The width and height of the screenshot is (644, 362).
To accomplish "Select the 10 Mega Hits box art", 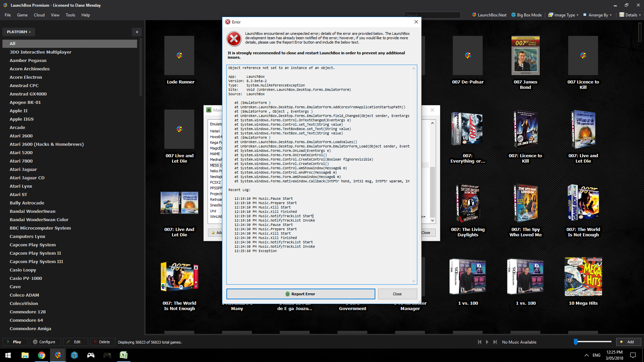I will pyautogui.click(x=583, y=277).
